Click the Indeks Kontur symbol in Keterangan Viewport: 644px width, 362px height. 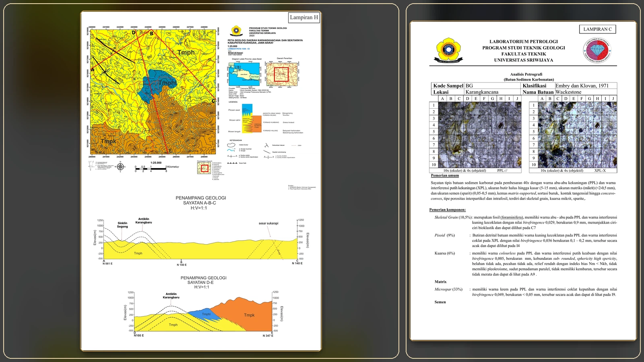coord(231,145)
